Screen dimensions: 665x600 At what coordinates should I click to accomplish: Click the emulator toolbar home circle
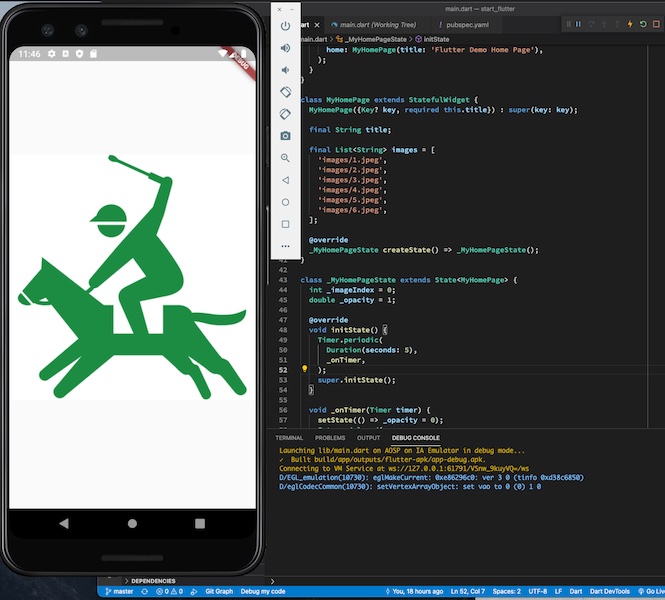point(285,202)
